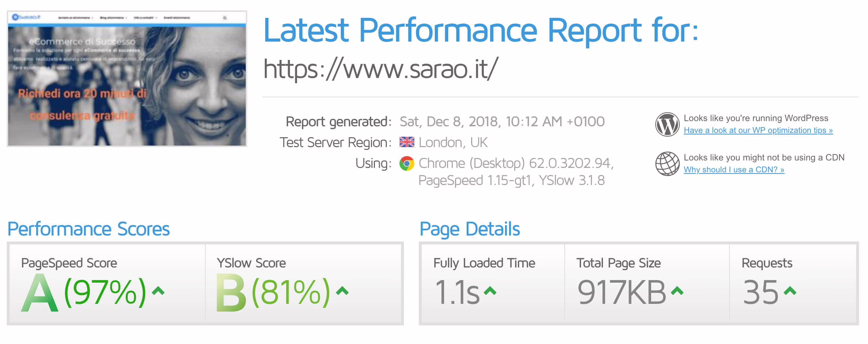Click the CDN globe icon
868x344 pixels.
pos(667,164)
